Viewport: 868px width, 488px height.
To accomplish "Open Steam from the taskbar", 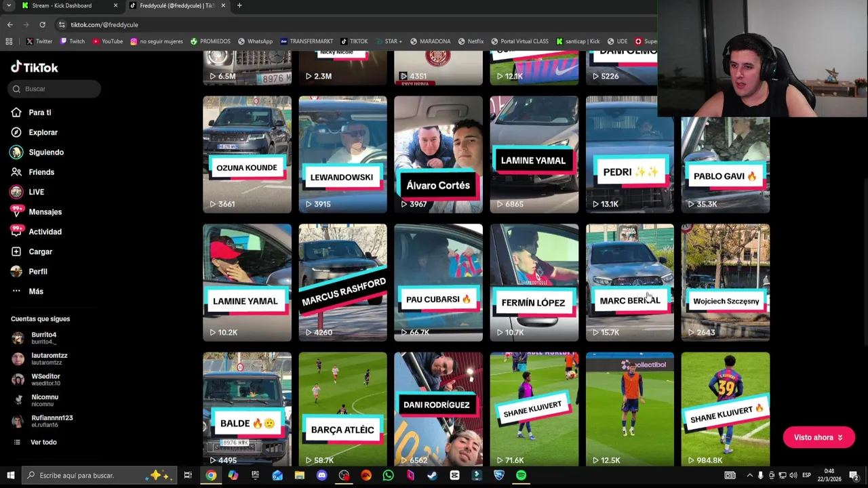I will (x=432, y=475).
